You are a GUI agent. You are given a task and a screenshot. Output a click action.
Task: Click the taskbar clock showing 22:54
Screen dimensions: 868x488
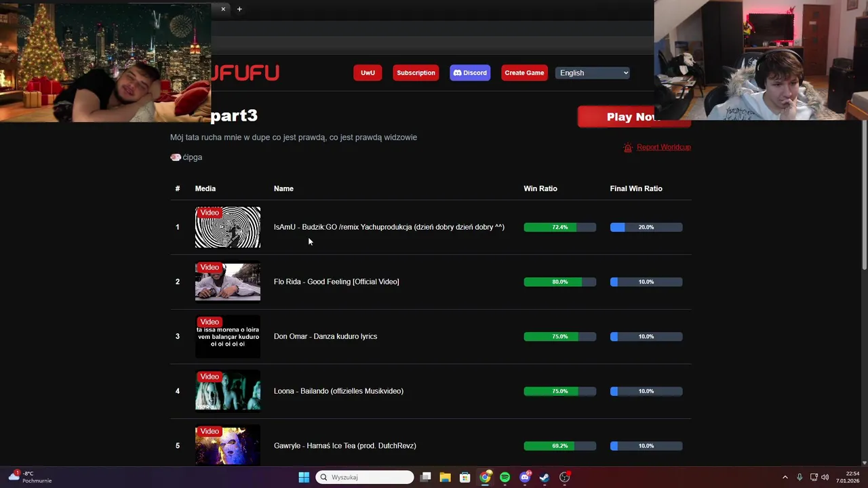tap(848, 477)
